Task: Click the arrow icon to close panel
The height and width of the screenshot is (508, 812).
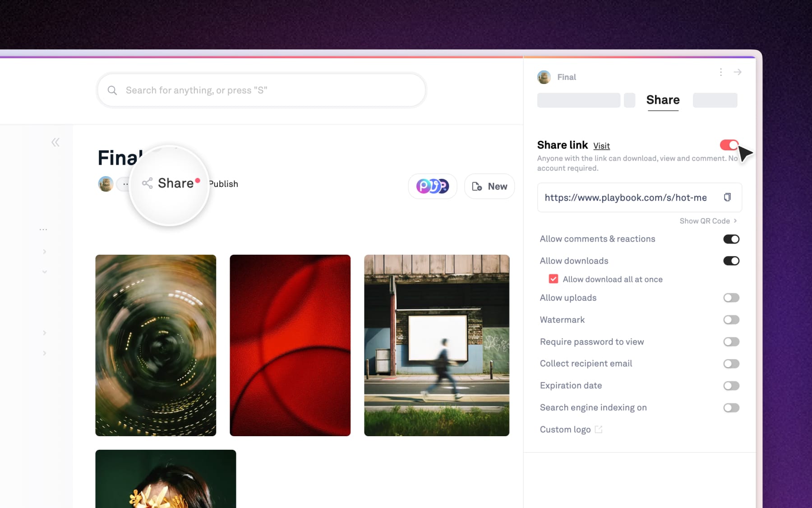Action: pyautogui.click(x=738, y=72)
